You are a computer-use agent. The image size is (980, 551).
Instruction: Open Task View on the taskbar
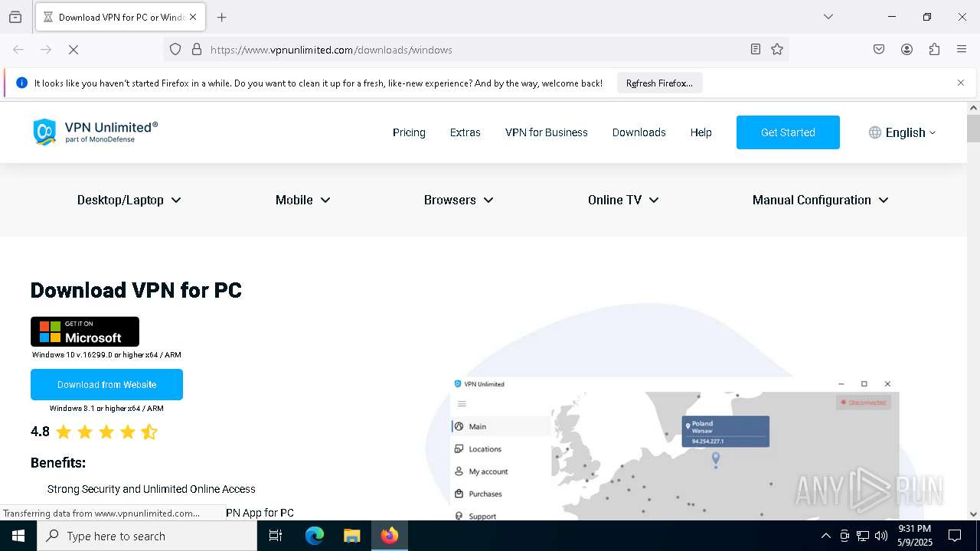coord(276,536)
